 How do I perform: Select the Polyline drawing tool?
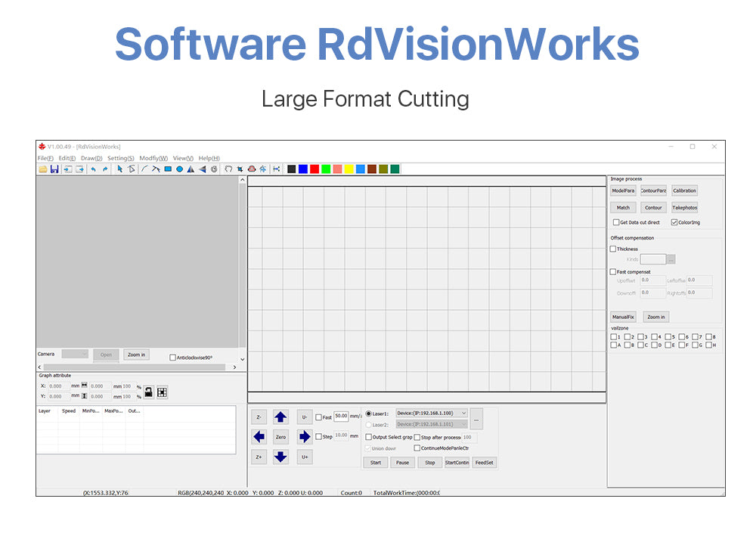coord(156,169)
